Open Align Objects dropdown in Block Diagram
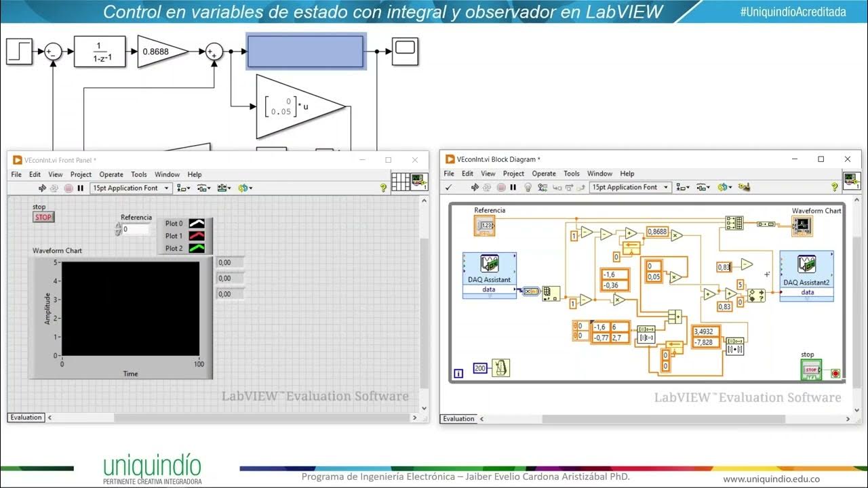Image resolution: width=868 pixels, height=488 pixels. point(683,187)
